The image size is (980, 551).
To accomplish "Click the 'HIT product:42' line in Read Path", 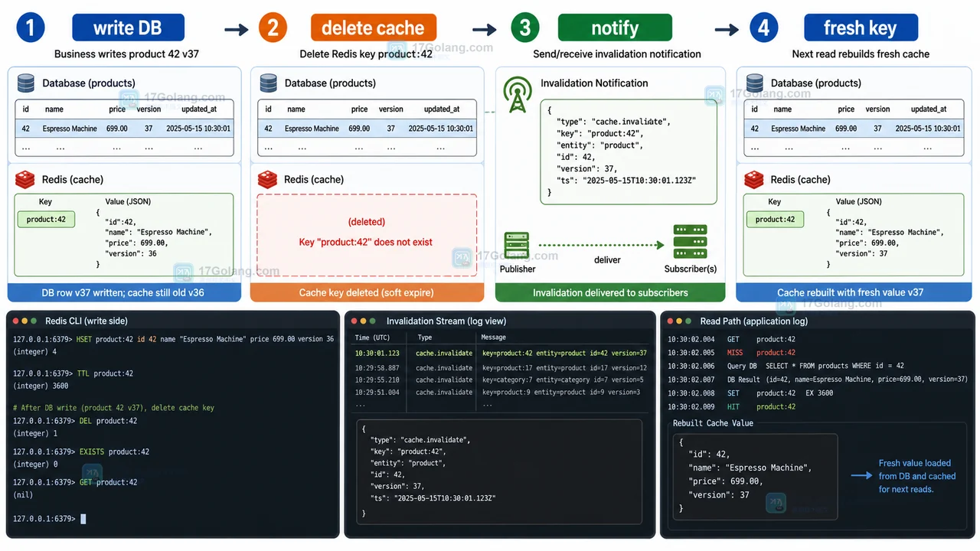I will [731, 406].
